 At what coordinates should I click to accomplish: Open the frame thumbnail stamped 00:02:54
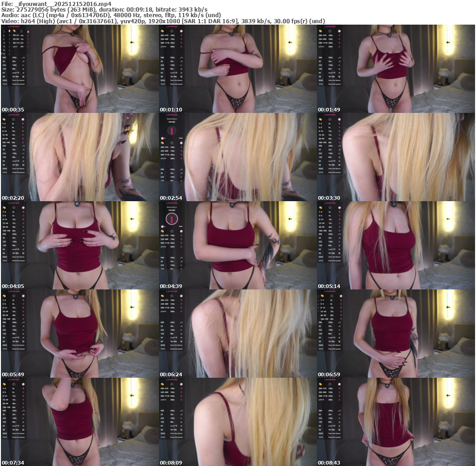click(238, 157)
